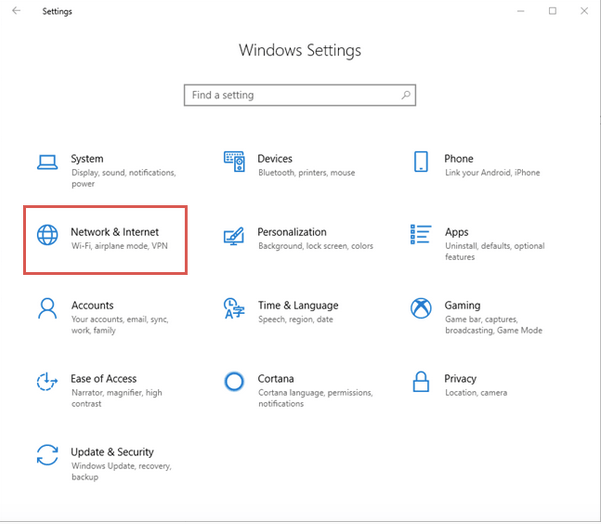Screen dimensions: 601x524
Task: Open the Time & Language icon
Action: tap(234, 308)
